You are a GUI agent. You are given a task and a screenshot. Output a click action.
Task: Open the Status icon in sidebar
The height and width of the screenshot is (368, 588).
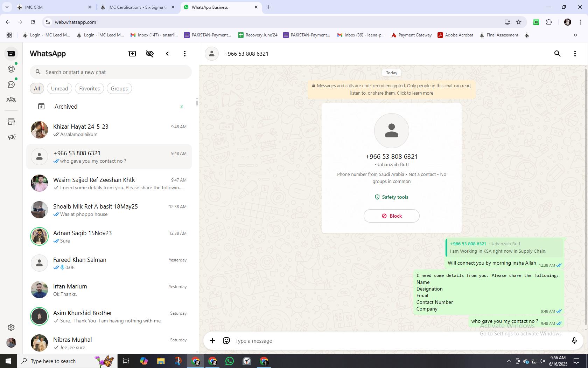(11, 69)
